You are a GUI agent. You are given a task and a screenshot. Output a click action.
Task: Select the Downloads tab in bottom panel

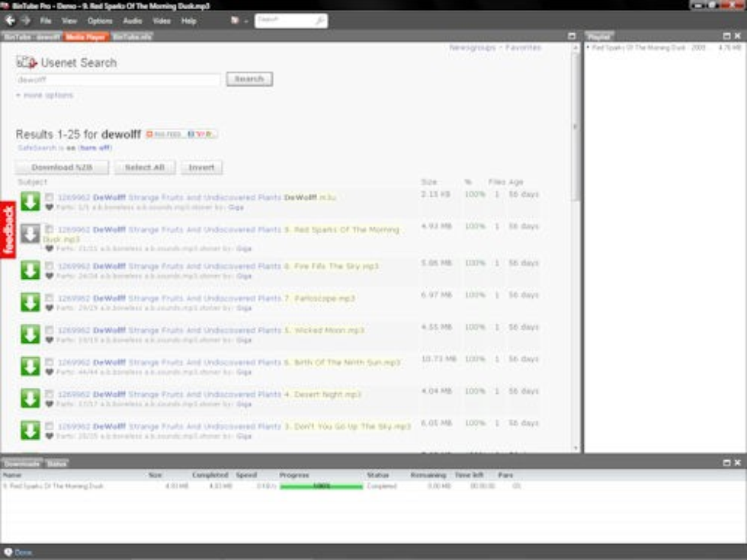click(22, 463)
